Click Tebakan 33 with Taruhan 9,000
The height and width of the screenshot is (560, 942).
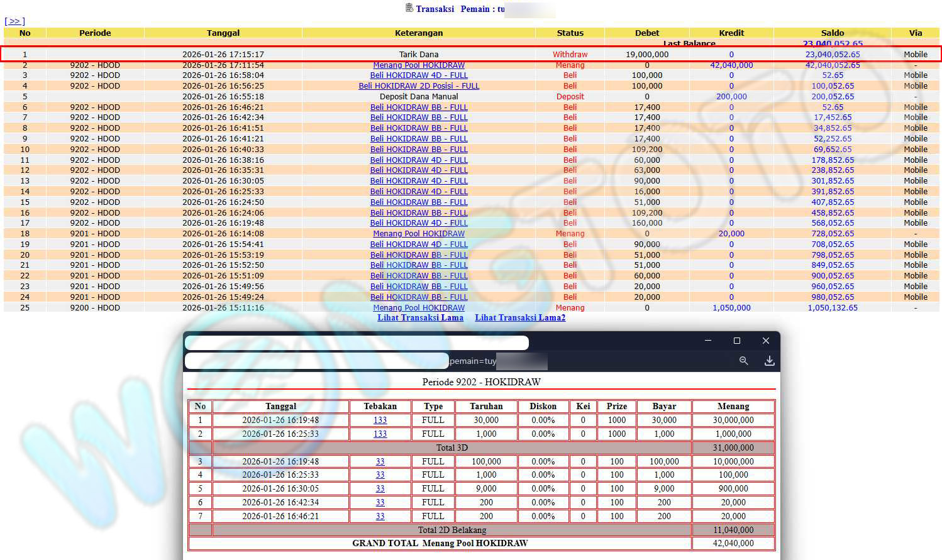pyautogui.click(x=380, y=489)
